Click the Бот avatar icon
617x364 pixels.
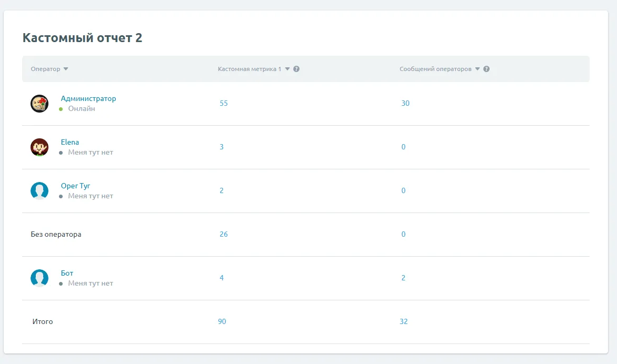click(x=39, y=278)
